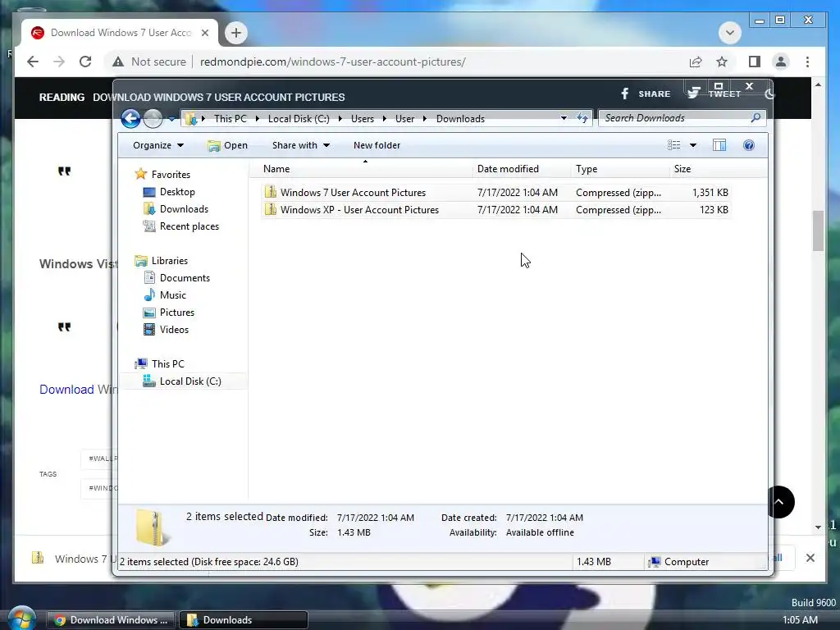Refresh the Downloads folder in address bar
Screen dimensions: 840x630
click(x=582, y=118)
